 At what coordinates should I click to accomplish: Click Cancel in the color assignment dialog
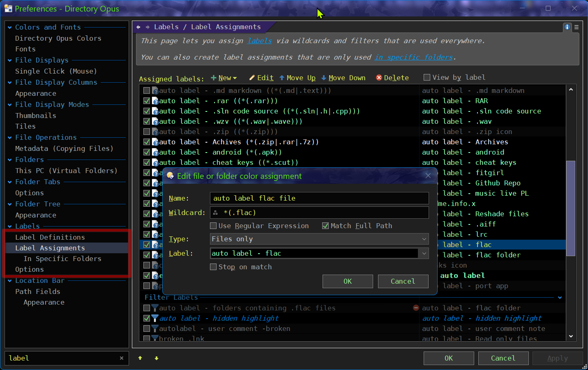(403, 281)
